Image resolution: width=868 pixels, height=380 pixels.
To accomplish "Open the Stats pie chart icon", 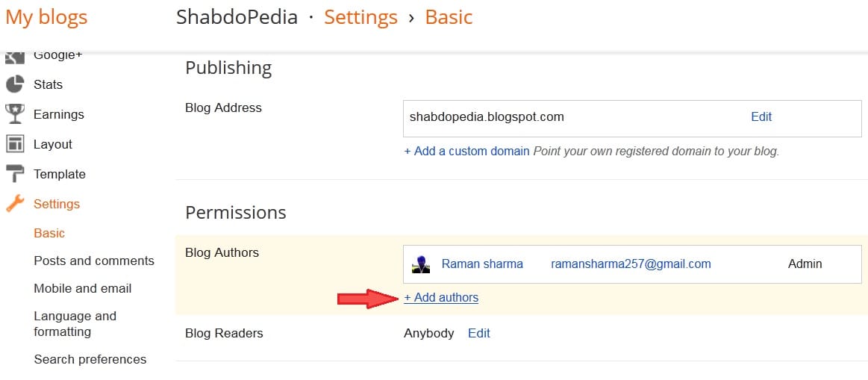I will coord(15,85).
